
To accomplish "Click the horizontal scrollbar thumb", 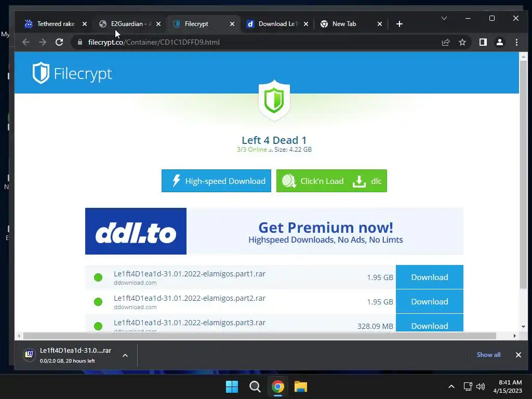I will 260,336.
